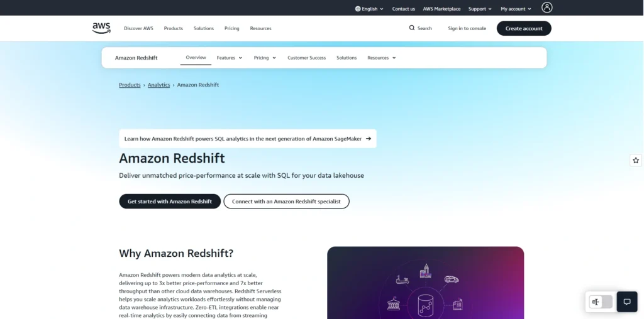Click the car diagram icon

(x=452, y=279)
